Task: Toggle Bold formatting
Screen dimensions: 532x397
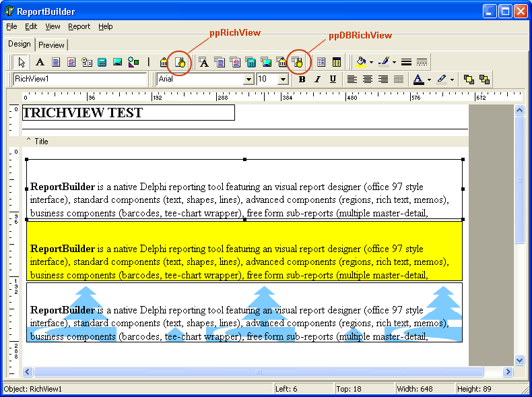Action: coord(302,80)
